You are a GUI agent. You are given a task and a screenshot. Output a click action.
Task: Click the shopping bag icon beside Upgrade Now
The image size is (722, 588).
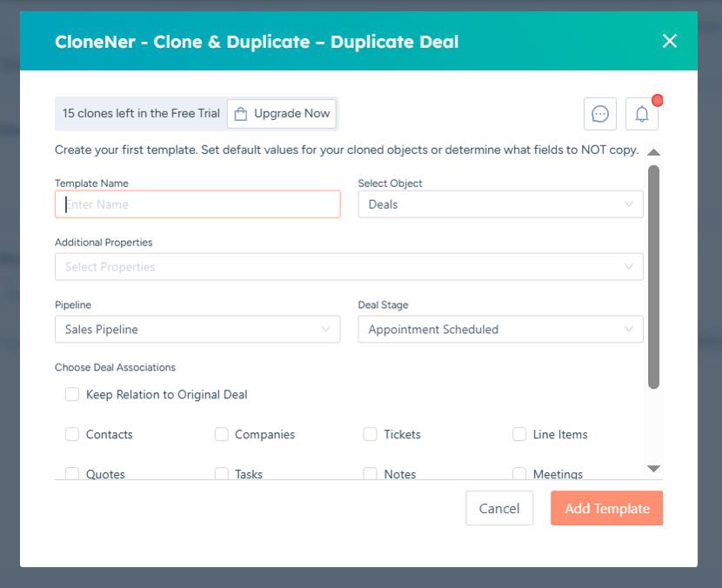pos(241,114)
